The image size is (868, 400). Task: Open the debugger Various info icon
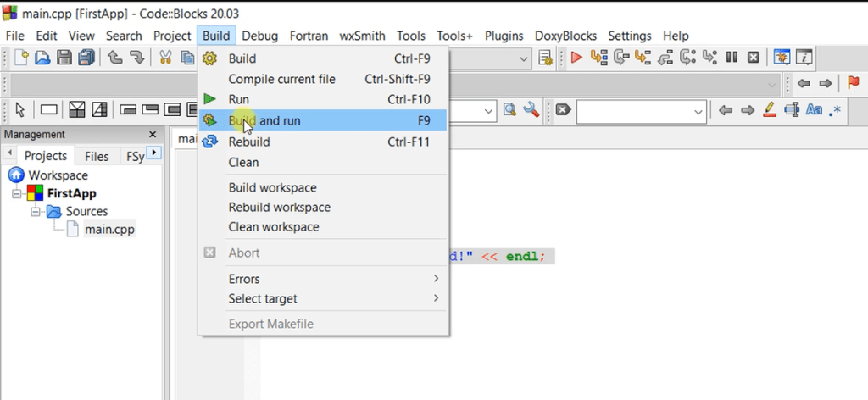point(804,57)
